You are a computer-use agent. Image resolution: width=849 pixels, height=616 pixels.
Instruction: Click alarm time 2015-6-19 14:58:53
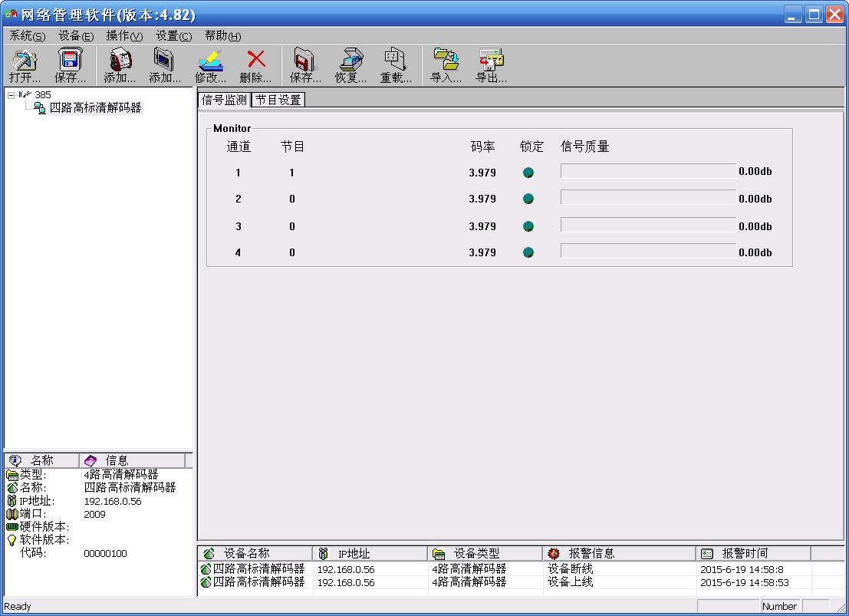745,583
